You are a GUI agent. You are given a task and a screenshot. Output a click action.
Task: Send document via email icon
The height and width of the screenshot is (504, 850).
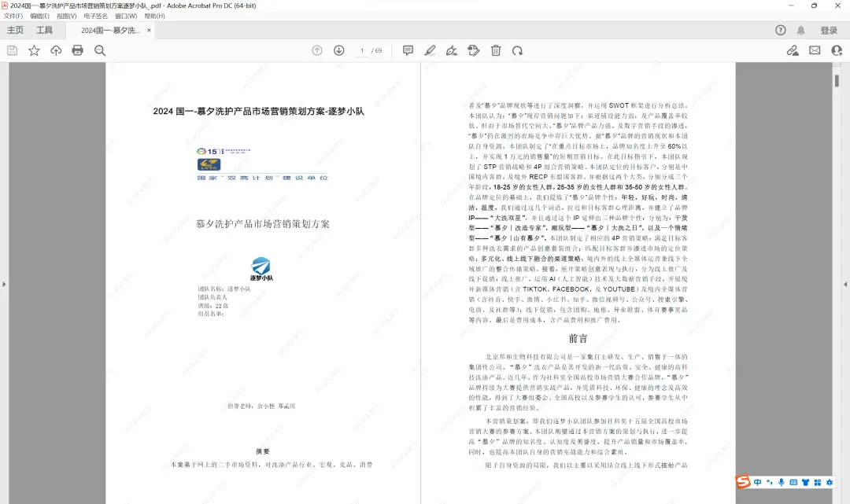(x=814, y=50)
